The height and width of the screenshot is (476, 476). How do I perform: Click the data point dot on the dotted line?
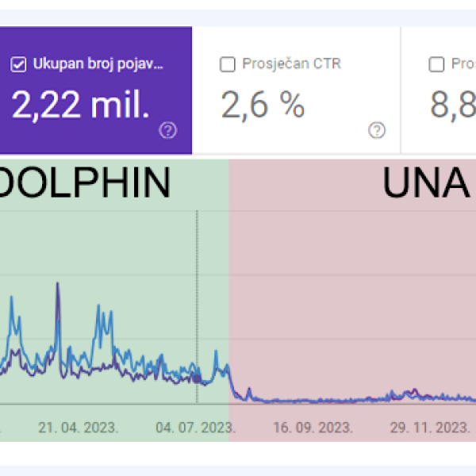(197, 378)
